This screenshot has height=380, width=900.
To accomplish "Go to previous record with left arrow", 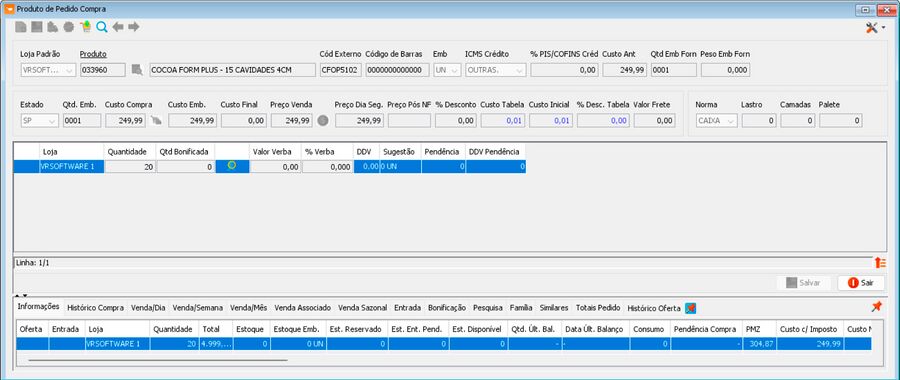I will pos(118,27).
